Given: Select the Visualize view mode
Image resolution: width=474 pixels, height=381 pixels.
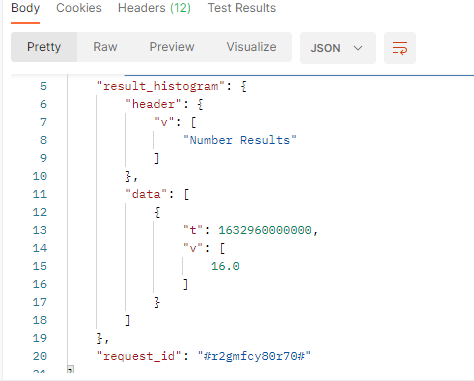Looking at the screenshot, I should [x=251, y=47].
